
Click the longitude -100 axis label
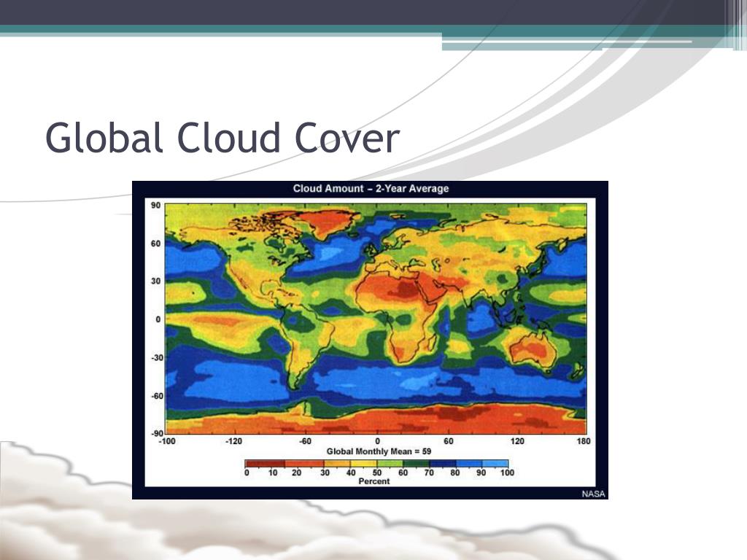(167, 441)
